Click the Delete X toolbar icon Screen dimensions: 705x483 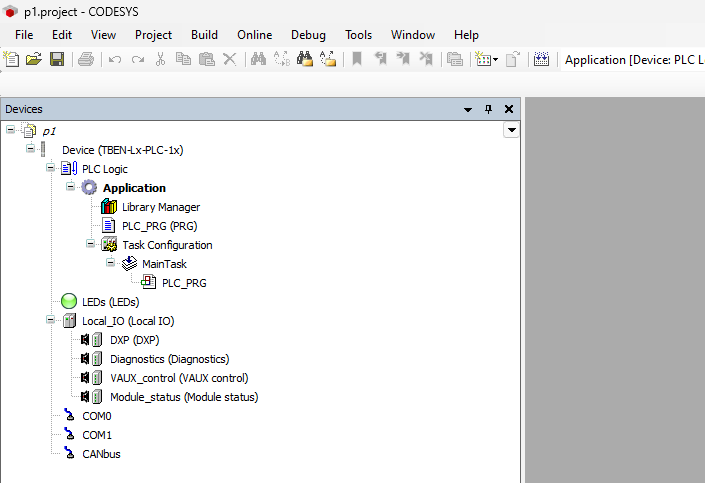230,59
